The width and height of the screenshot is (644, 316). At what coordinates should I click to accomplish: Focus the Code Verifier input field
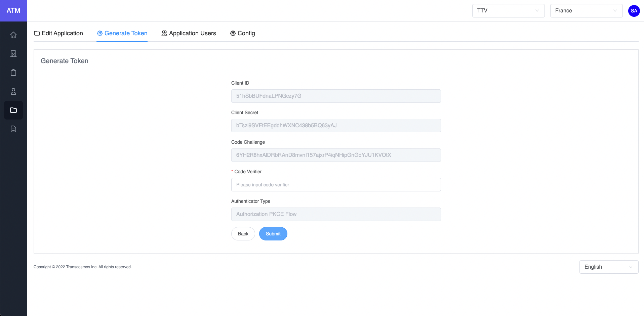[x=336, y=185]
